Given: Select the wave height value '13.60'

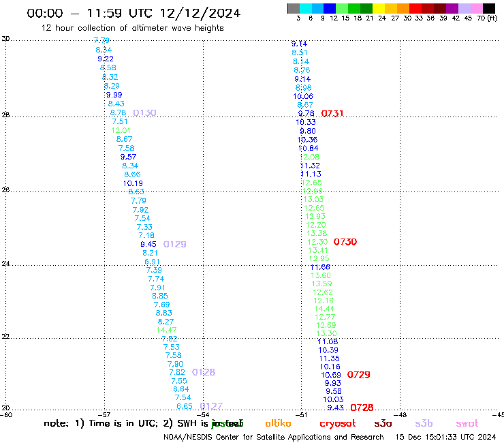Looking at the screenshot, I should pyautogui.click(x=321, y=275).
